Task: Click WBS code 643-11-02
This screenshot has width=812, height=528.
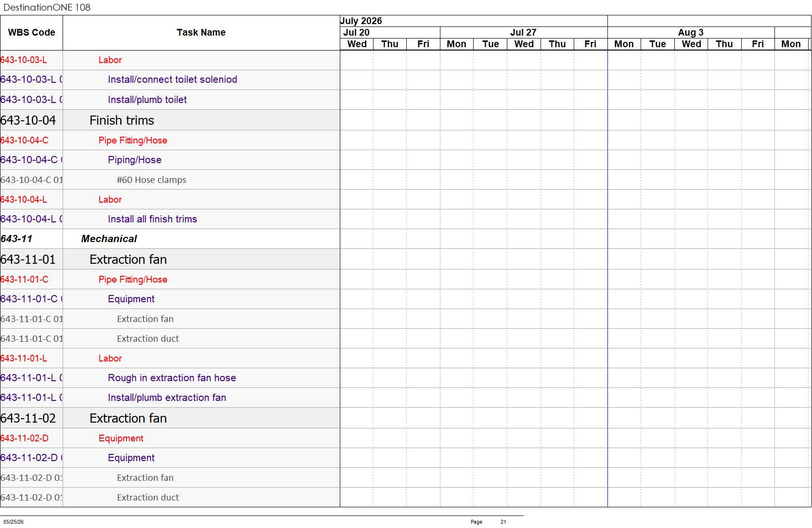Action: pyautogui.click(x=28, y=418)
